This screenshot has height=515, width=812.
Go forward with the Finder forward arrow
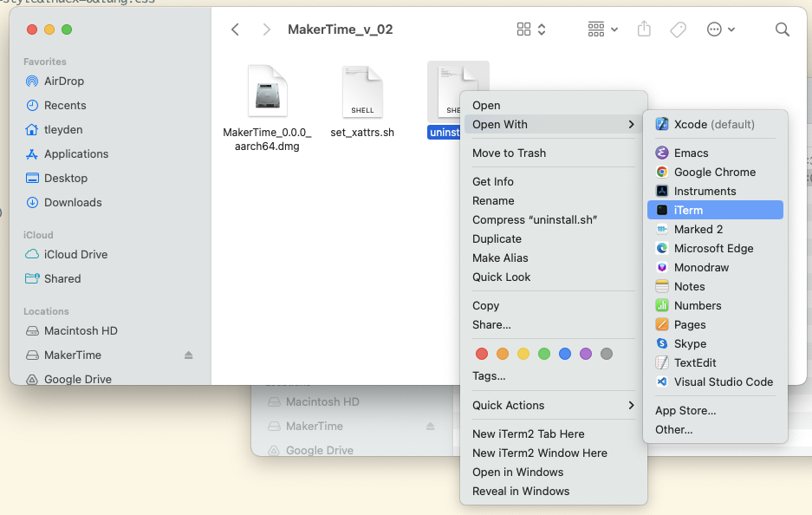[x=266, y=29]
